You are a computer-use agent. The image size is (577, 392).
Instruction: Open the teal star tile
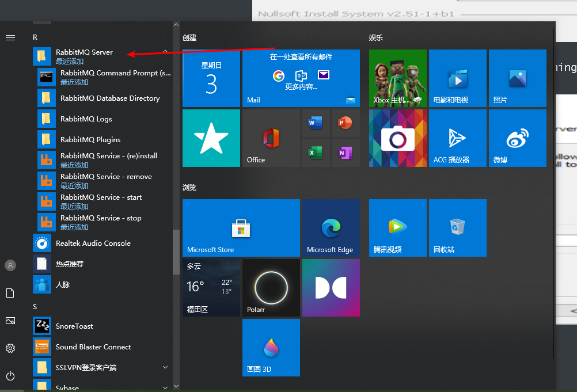pyautogui.click(x=211, y=138)
